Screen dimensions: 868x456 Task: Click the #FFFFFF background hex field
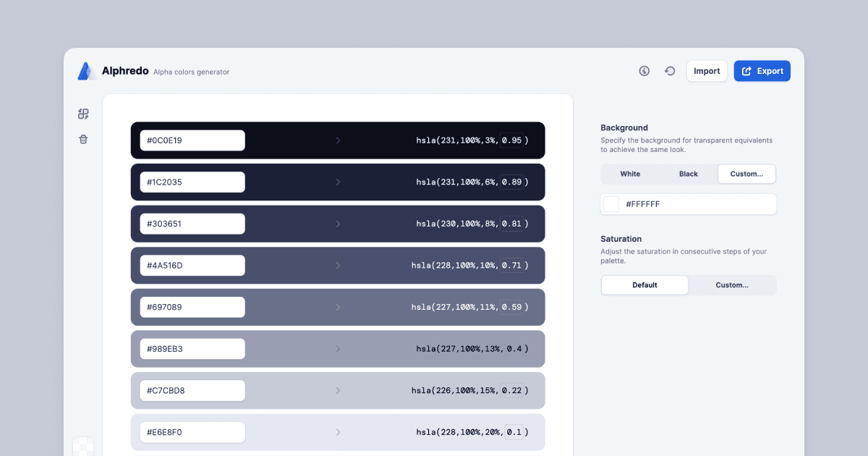click(x=689, y=204)
